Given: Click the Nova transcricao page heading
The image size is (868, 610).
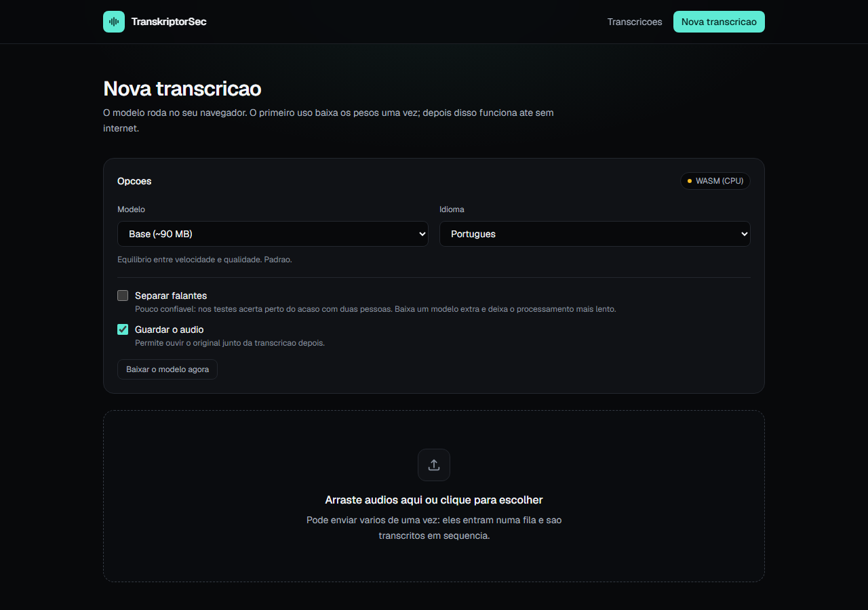Looking at the screenshot, I should [182, 89].
